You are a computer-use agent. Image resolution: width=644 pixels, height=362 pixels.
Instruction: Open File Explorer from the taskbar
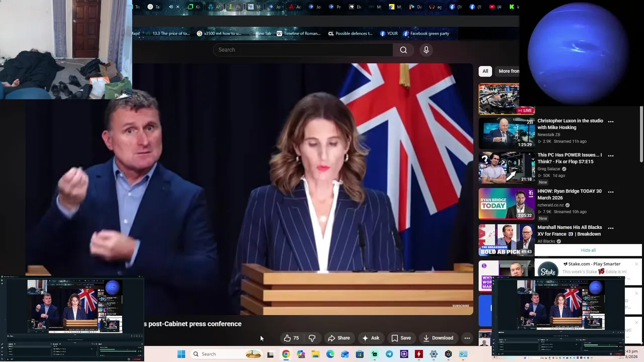315,354
